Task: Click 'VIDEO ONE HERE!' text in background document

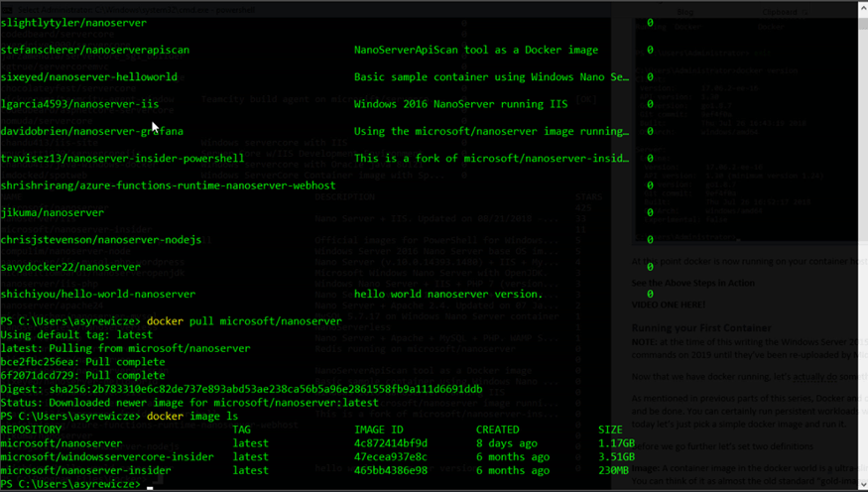Action: tap(669, 305)
